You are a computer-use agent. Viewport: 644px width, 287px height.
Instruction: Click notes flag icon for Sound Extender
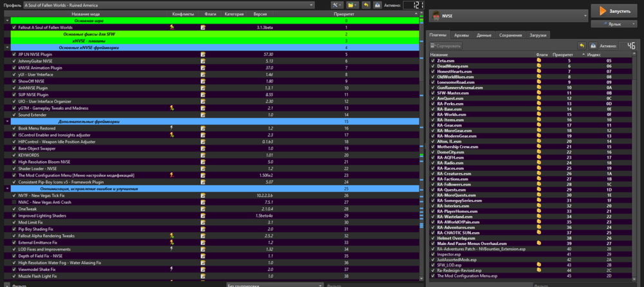[x=202, y=115]
